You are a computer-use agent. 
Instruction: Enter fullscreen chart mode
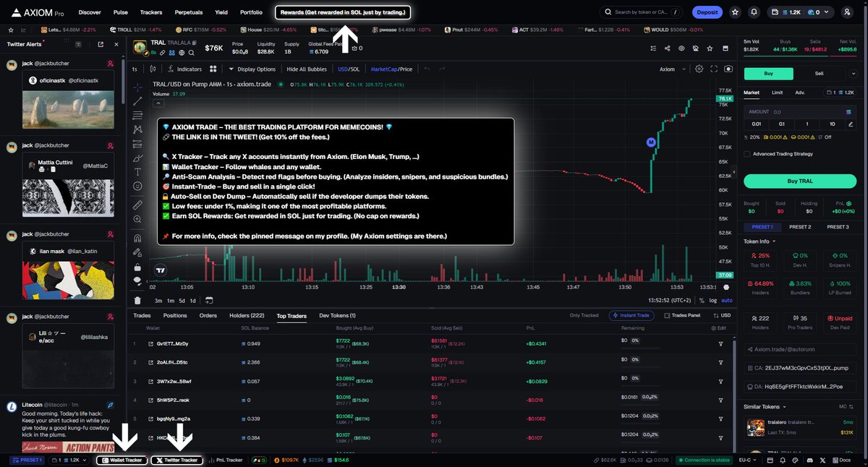tap(714, 69)
